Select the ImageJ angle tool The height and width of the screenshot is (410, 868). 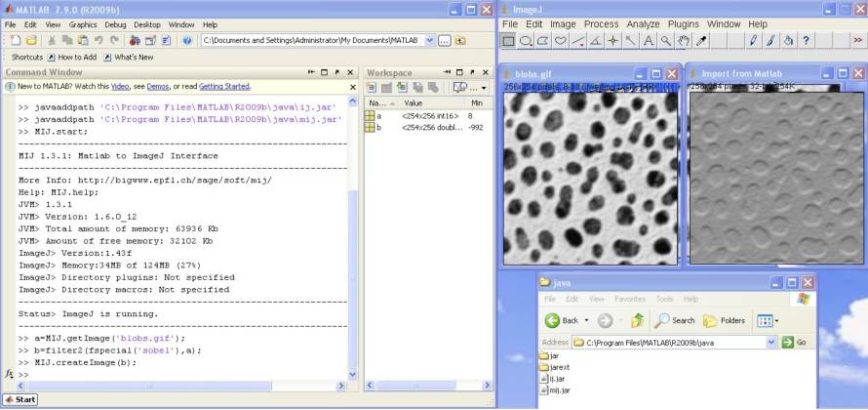[x=595, y=41]
